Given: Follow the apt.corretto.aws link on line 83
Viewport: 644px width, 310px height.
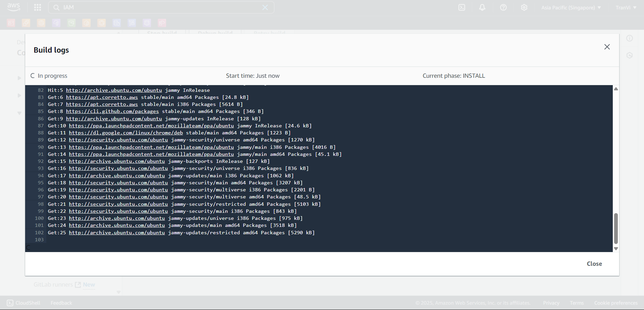Looking at the screenshot, I should pyautogui.click(x=102, y=97).
